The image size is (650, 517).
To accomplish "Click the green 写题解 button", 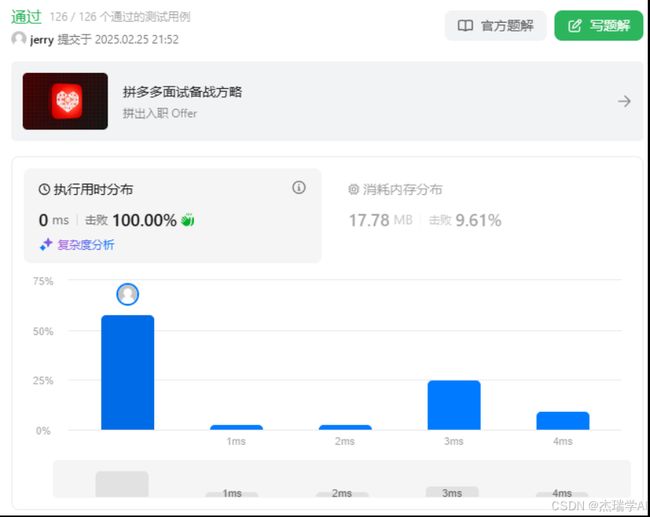I will (x=599, y=26).
